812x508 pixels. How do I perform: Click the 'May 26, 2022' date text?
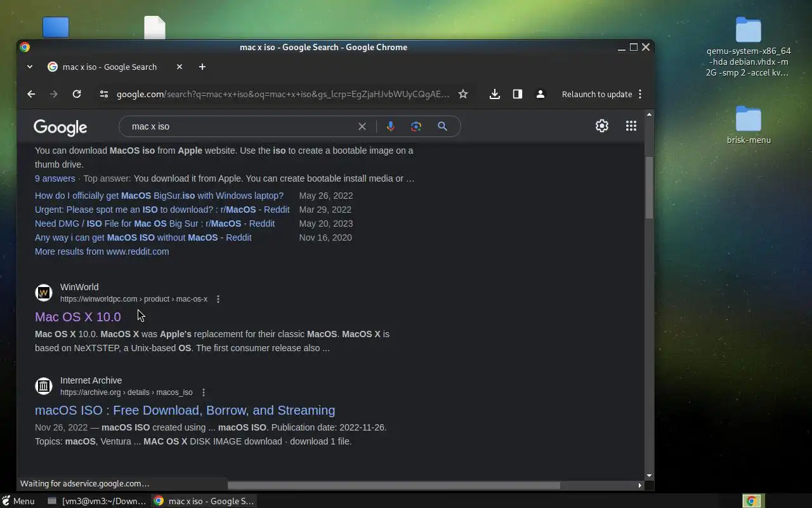point(326,196)
